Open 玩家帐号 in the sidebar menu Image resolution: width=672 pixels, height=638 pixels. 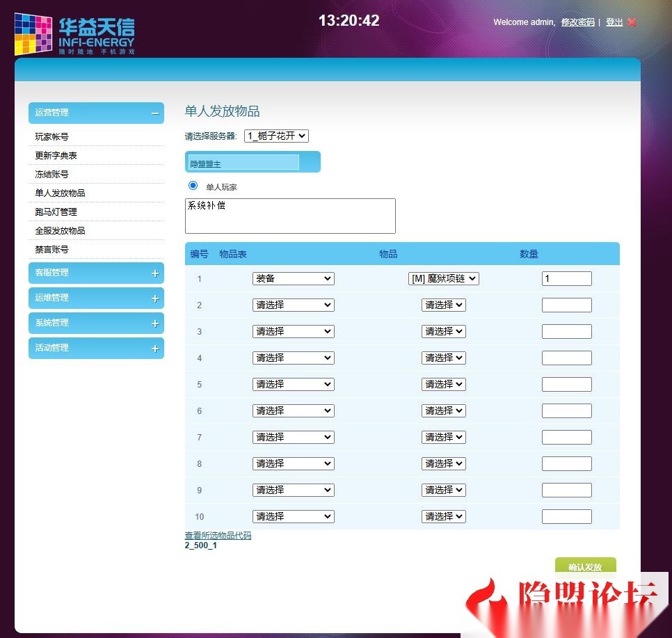tap(52, 137)
